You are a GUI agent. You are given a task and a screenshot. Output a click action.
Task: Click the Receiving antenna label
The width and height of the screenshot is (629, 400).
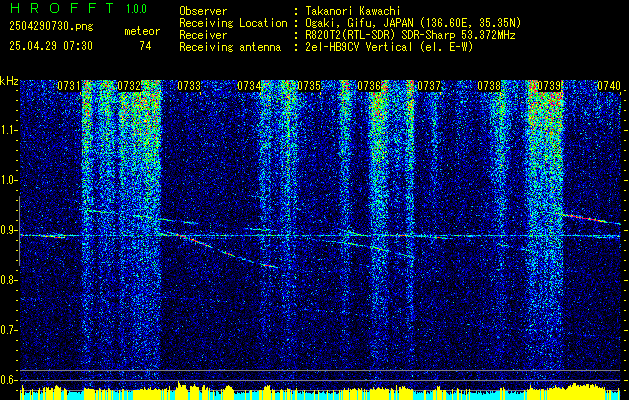click(x=230, y=47)
